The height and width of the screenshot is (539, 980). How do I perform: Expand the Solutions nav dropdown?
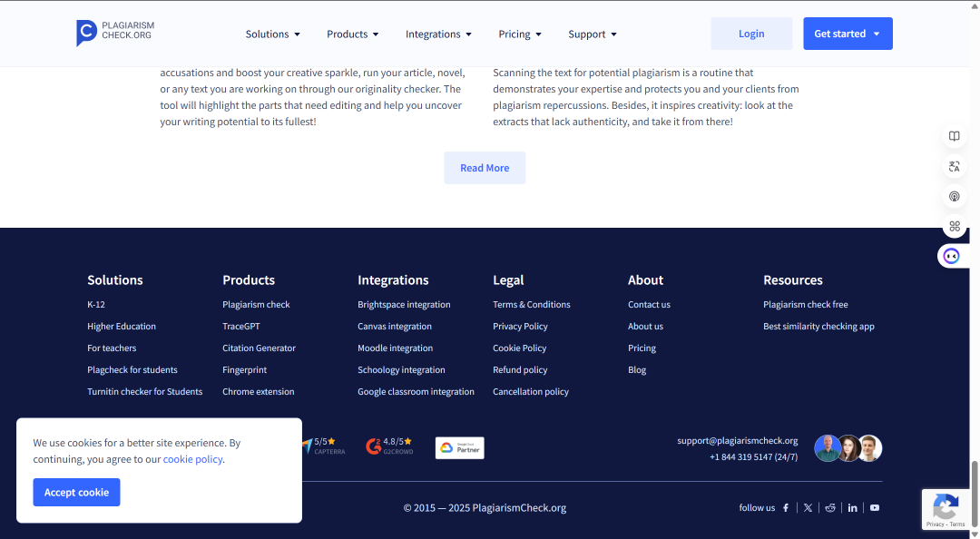272,34
